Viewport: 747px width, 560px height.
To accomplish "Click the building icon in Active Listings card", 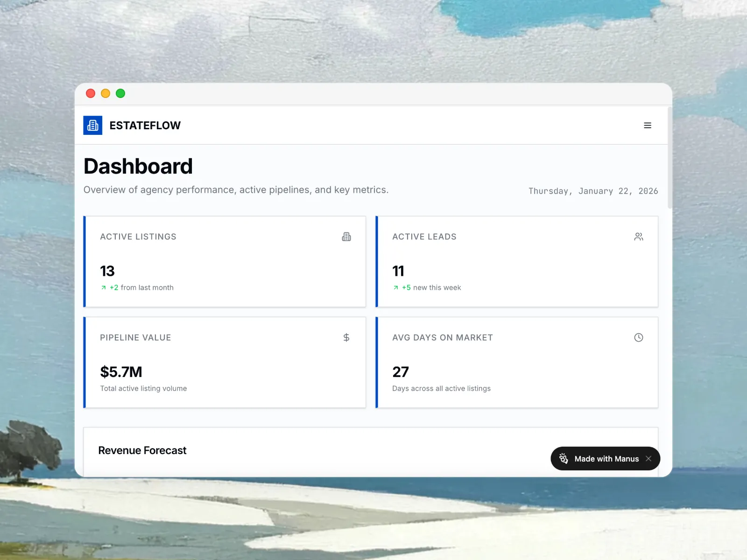I will tap(346, 237).
